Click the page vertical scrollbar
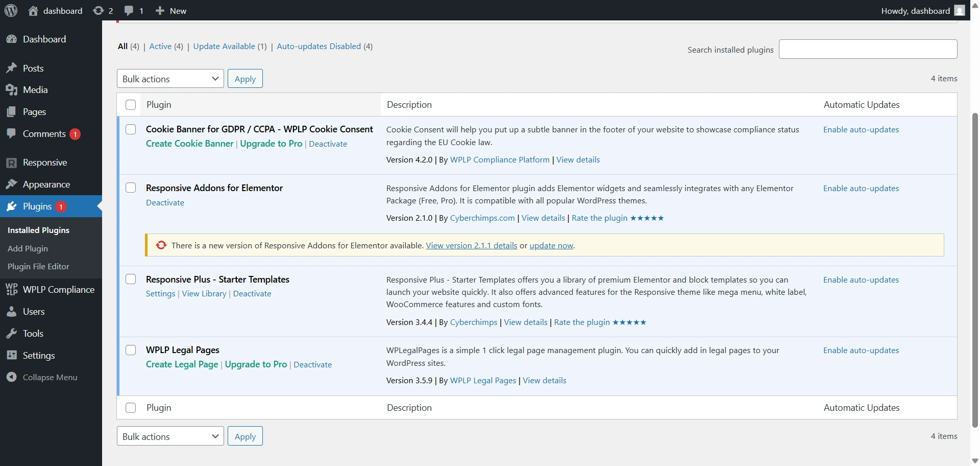980x466 pixels. [x=975, y=270]
